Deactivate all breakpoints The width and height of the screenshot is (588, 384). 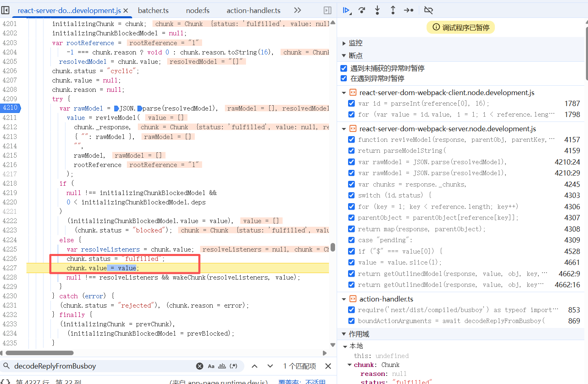coord(429,11)
